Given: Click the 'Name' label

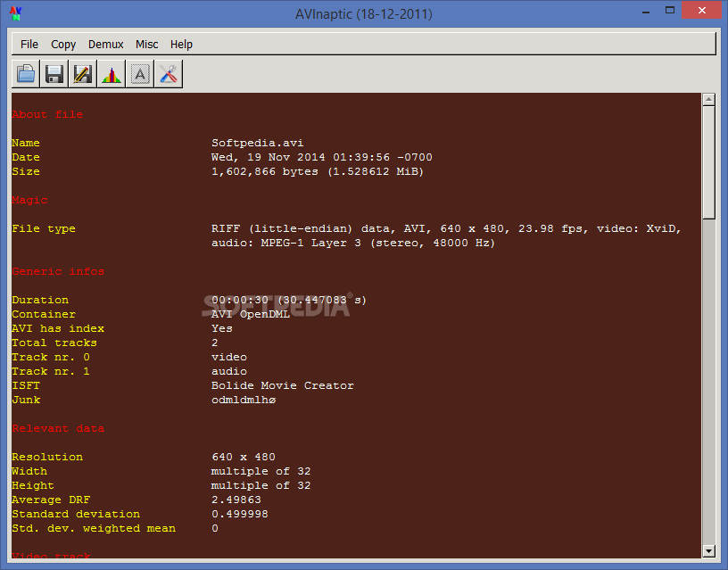Looking at the screenshot, I should 26,143.
